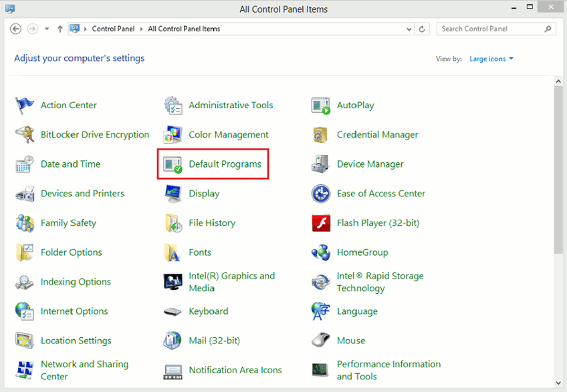This screenshot has width=567, height=392.
Task: Open the Keyboard icon
Action: pos(173,311)
